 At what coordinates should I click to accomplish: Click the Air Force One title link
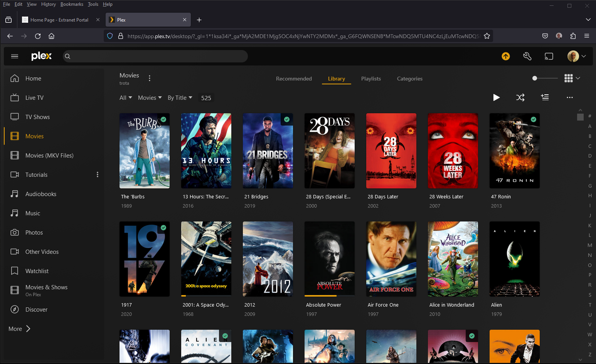click(383, 305)
